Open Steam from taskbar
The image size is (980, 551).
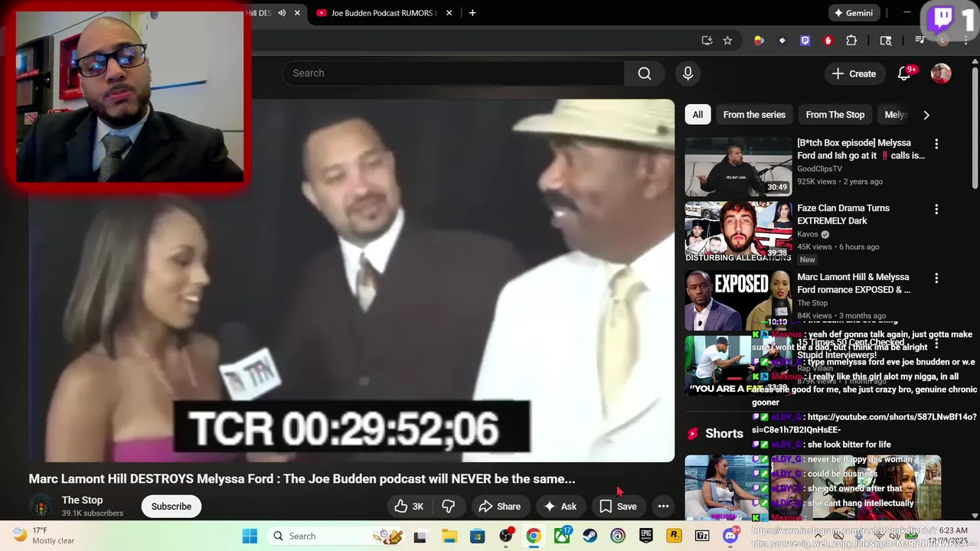pyautogui.click(x=590, y=536)
